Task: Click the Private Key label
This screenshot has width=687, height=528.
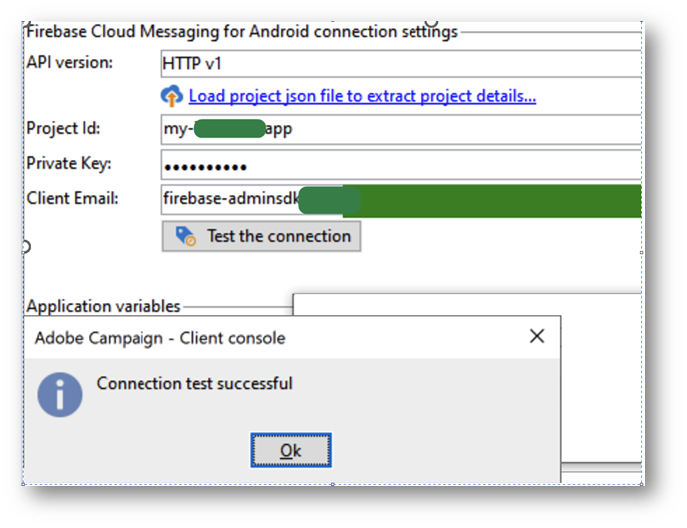Action: [69, 164]
